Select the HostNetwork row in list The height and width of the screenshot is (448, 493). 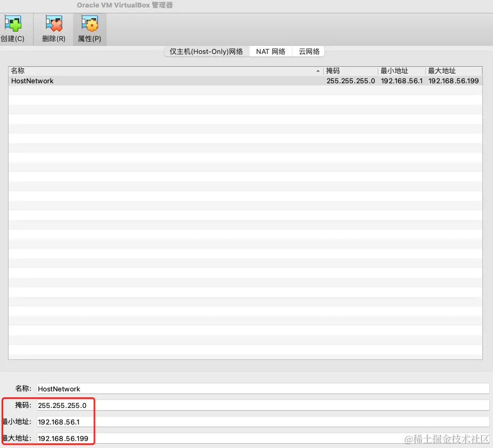245,81
